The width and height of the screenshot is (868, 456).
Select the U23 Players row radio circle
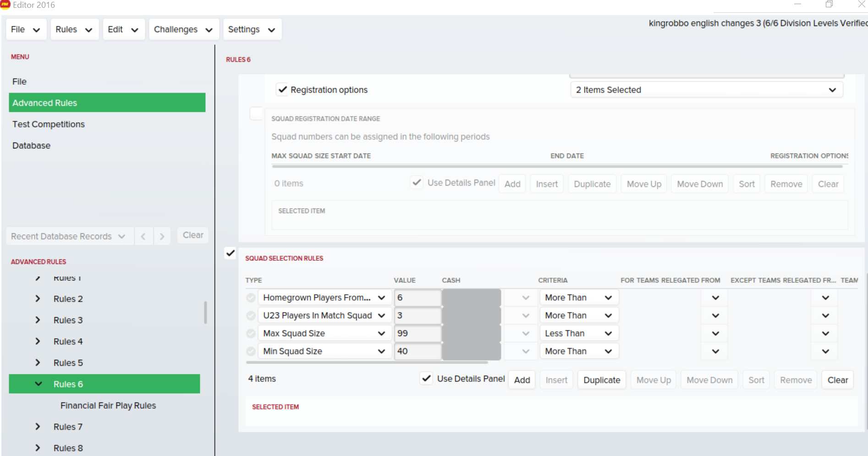pyautogui.click(x=251, y=316)
